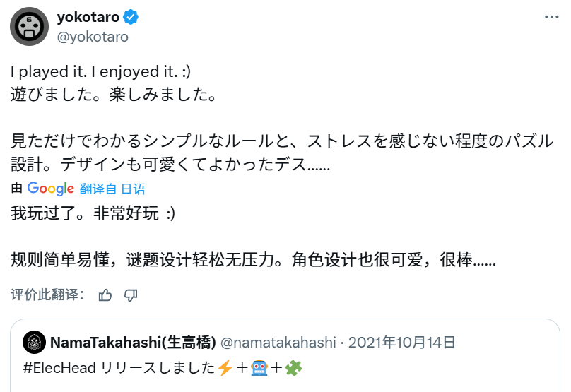
Task: Rate the translation with thumbs up
Action: (x=105, y=295)
